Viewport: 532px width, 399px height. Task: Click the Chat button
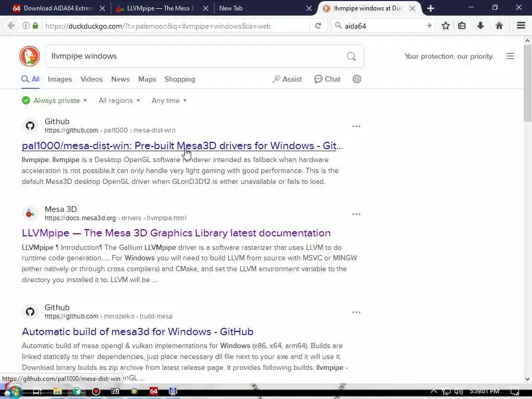point(327,79)
